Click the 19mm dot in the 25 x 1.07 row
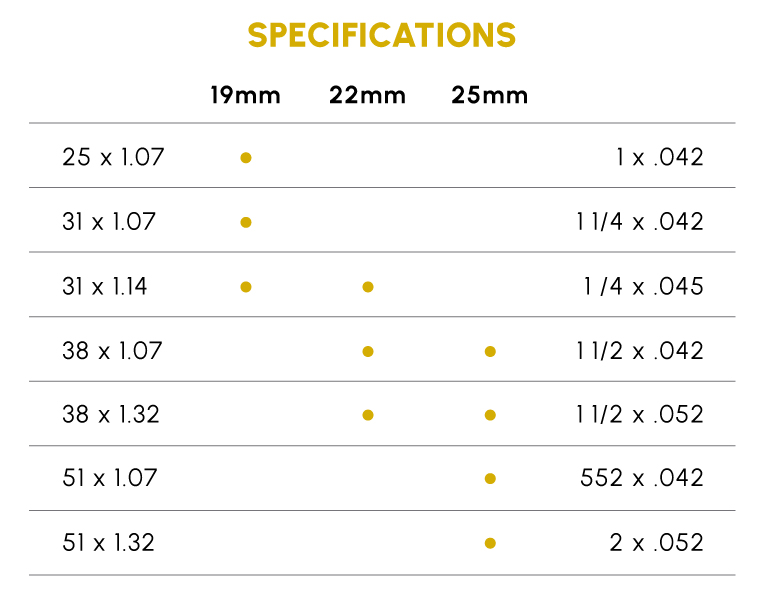This screenshot has width=758, height=602. tap(246, 158)
